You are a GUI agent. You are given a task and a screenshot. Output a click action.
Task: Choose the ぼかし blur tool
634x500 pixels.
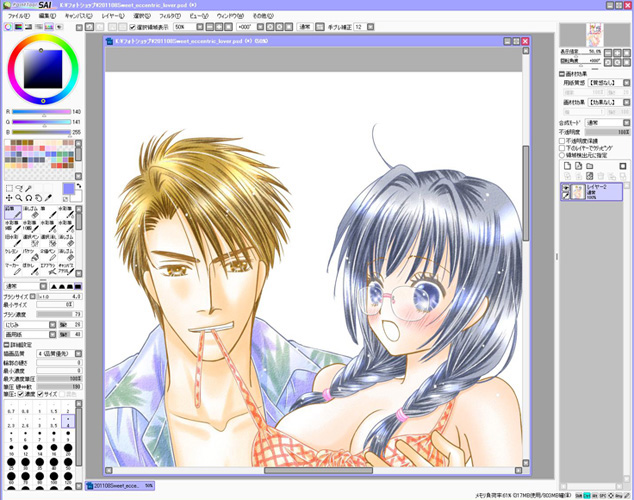click(31, 269)
